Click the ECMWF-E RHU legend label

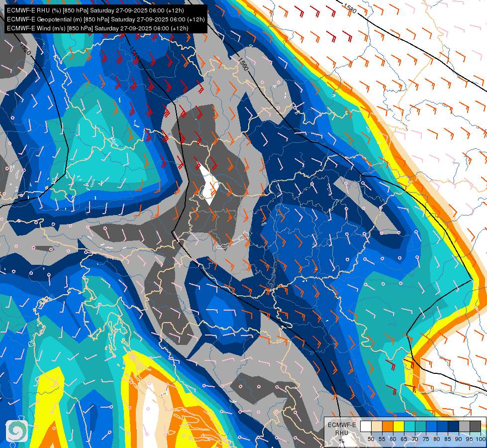pos(341,429)
